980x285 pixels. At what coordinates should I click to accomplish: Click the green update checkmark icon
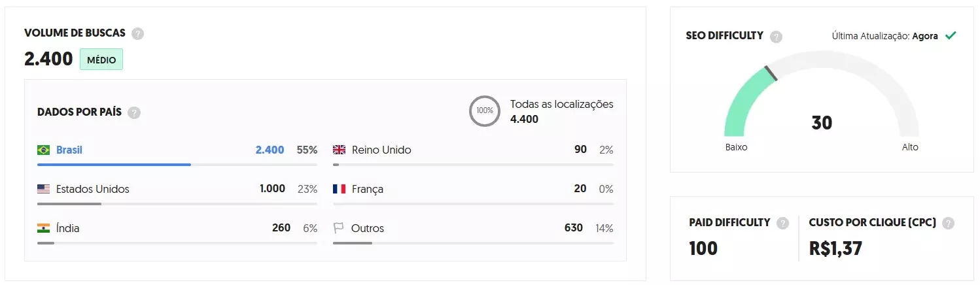[951, 36]
